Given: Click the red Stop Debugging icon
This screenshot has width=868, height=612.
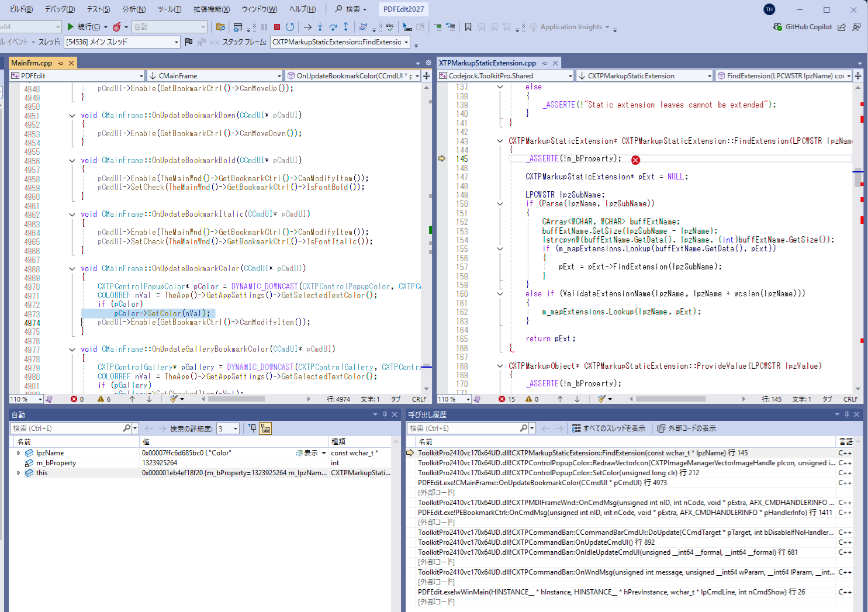Looking at the screenshot, I should click(277, 27).
